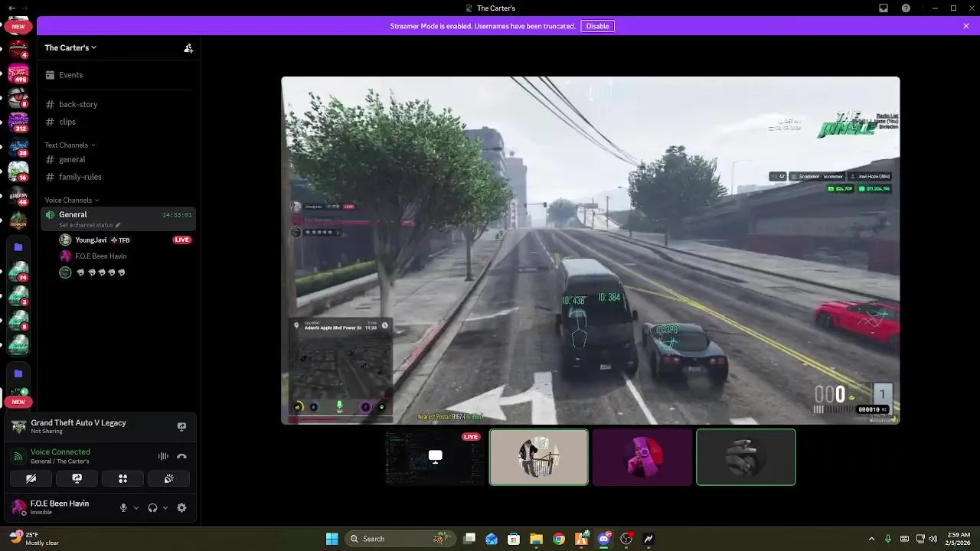This screenshot has height=551, width=980.
Task: Collapse the Text Channels category
Action: 70,145
